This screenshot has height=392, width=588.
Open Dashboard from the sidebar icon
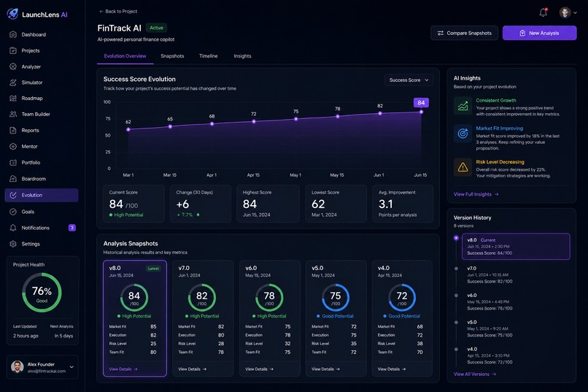[13, 34]
